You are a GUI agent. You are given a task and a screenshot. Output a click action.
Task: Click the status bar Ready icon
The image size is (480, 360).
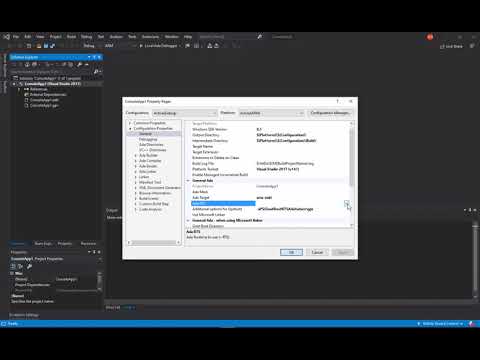[x=4, y=324]
